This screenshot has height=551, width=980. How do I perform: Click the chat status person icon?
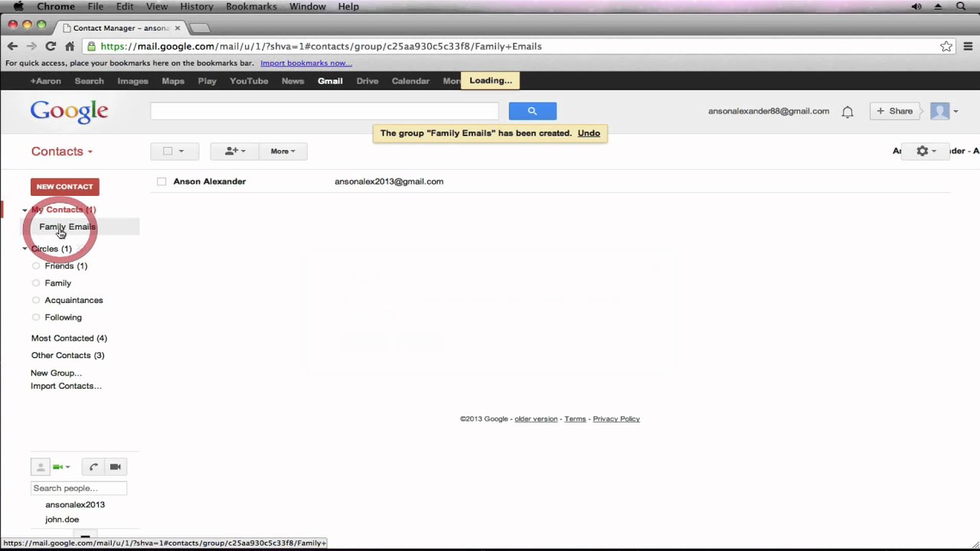(41, 467)
